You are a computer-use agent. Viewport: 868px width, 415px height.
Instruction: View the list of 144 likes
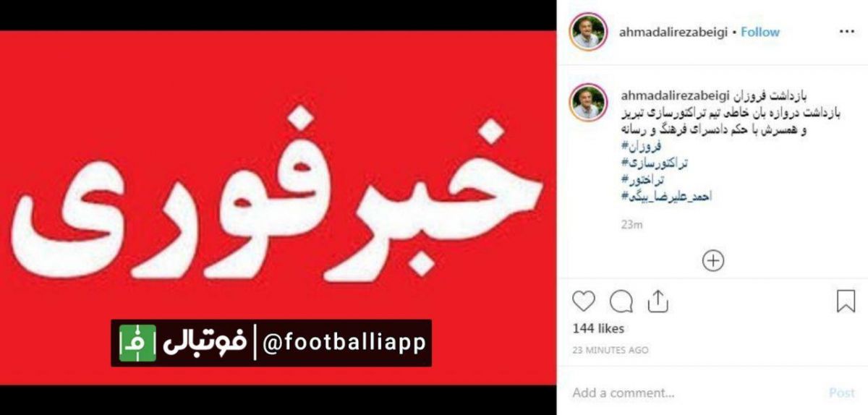click(x=598, y=328)
